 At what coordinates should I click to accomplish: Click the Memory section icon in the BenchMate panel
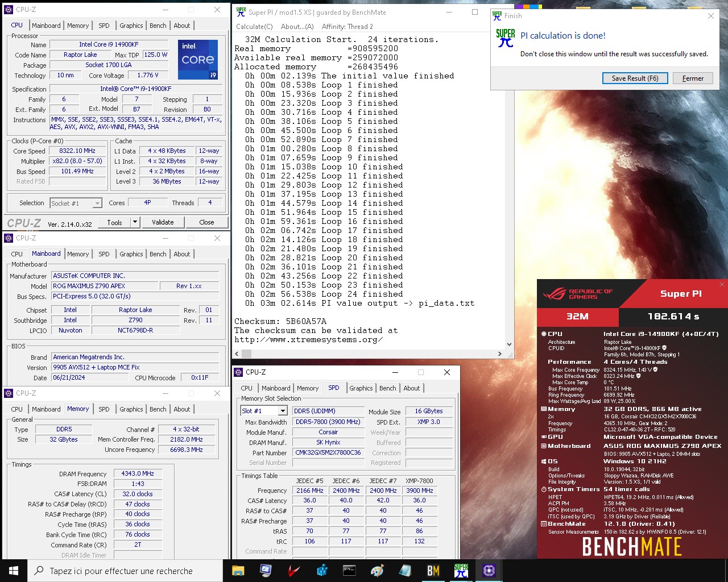point(544,409)
